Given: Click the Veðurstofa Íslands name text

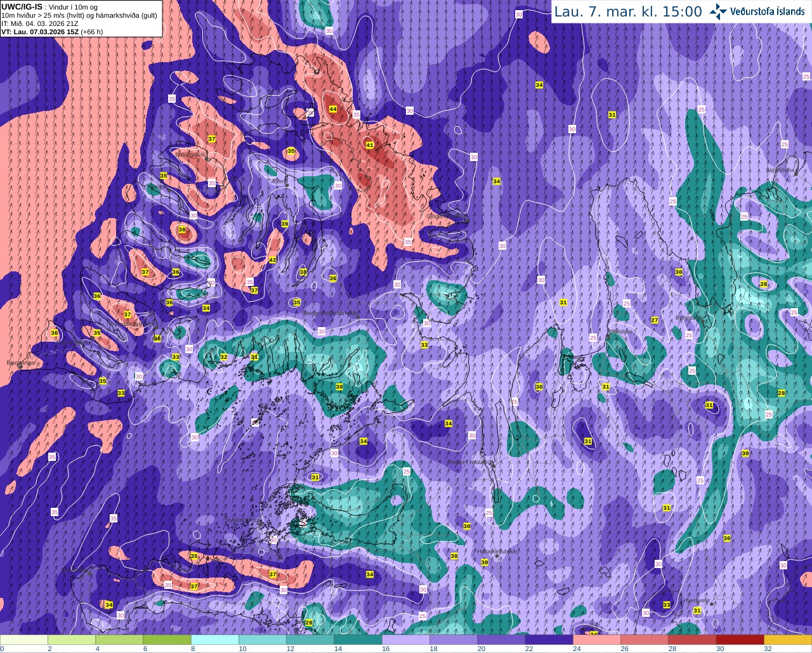Looking at the screenshot, I should pos(768,11).
